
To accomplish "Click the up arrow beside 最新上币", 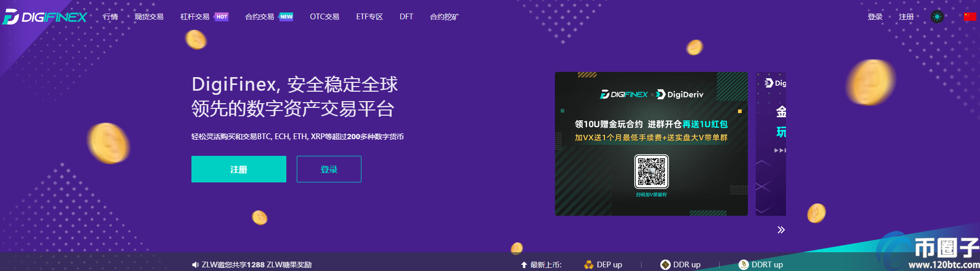I will [x=524, y=265].
